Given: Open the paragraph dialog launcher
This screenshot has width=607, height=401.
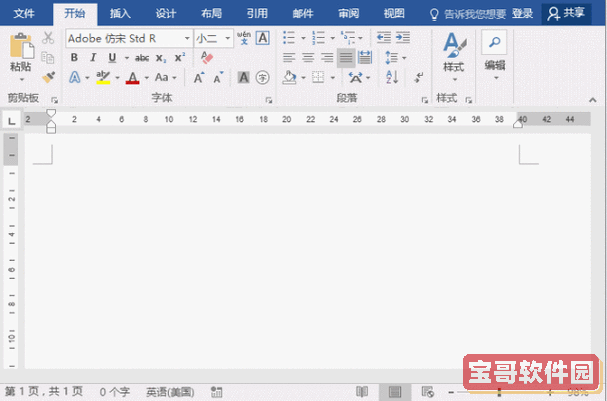Looking at the screenshot, I should pos(425,100).
